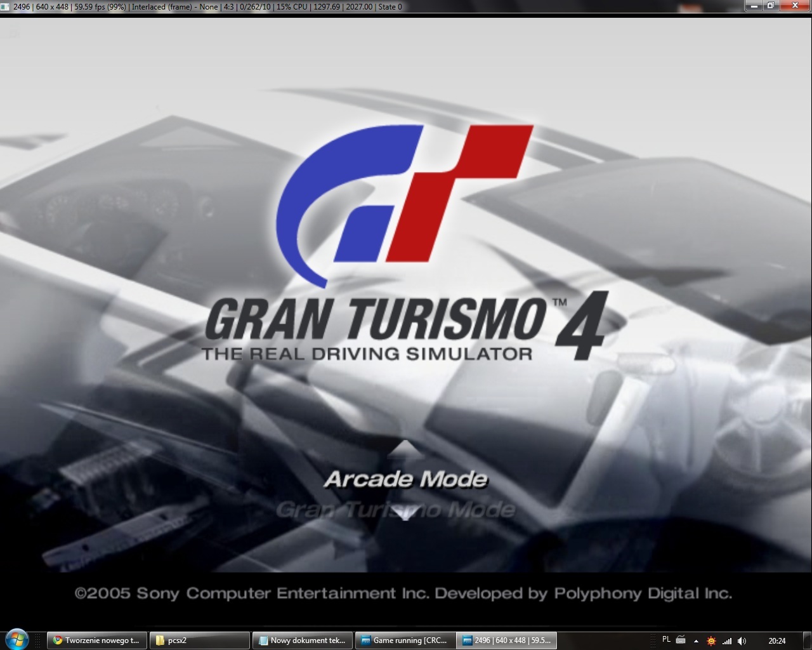The height and width of the screenshot is (650, 812).
Task: Click the 'THE REAL DRIVING SIMULATOR' tagline
Action: click(x=367, y=354)
